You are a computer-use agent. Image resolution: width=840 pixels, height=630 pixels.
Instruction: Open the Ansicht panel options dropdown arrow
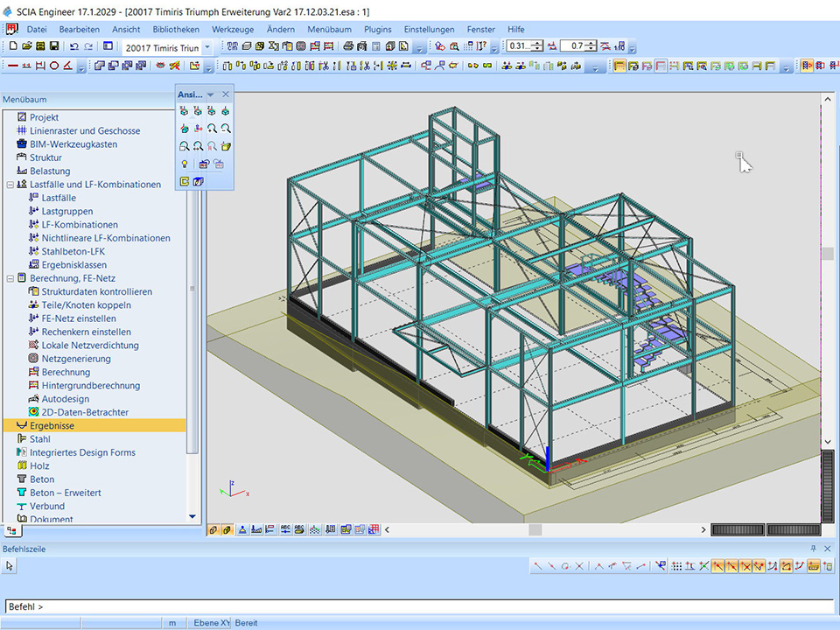210,94
